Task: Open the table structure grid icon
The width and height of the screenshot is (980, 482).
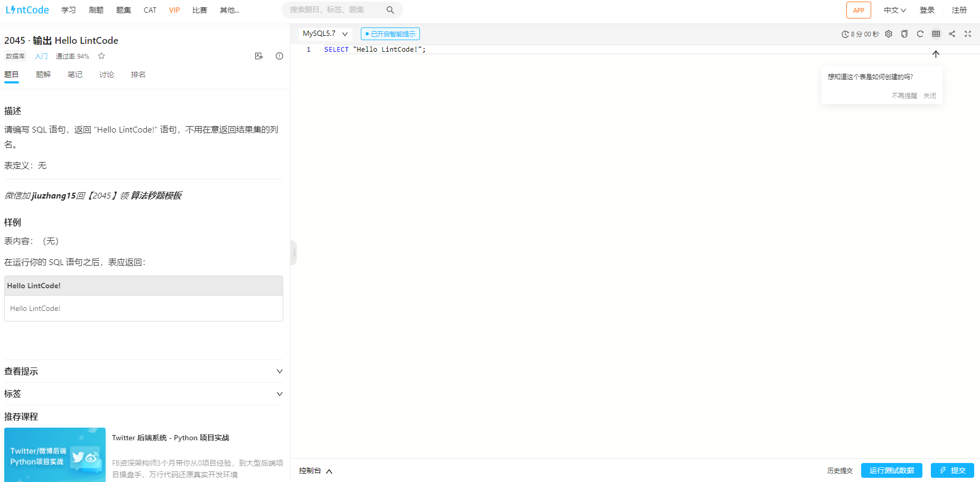Action: pos(936,34)
